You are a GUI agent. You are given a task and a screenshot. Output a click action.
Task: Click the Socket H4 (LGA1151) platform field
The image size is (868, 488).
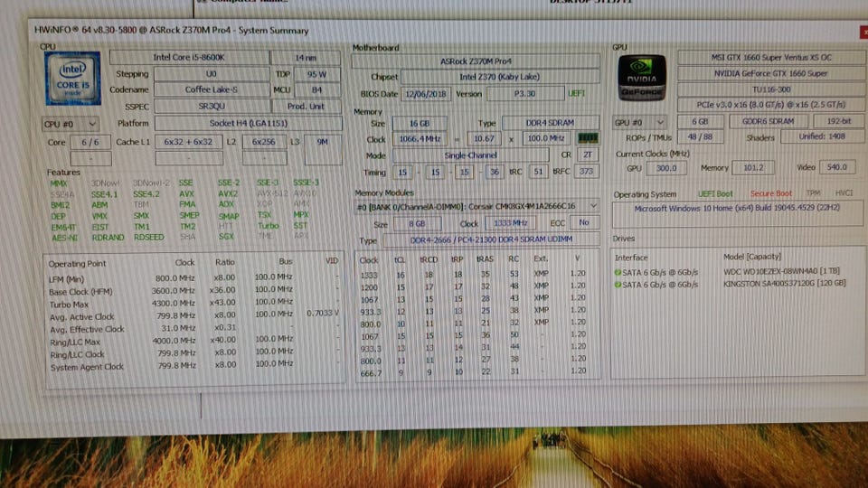coord(248,124)
